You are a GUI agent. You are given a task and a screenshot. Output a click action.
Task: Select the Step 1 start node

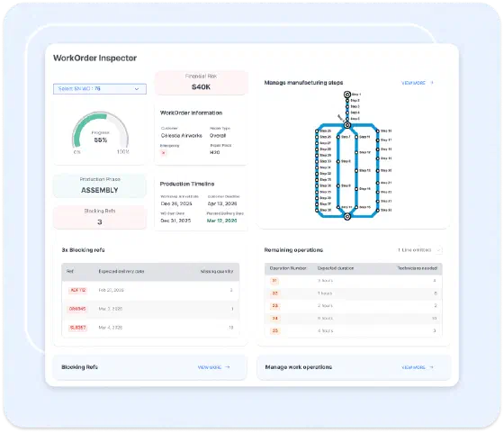click(x=347, y=95)
